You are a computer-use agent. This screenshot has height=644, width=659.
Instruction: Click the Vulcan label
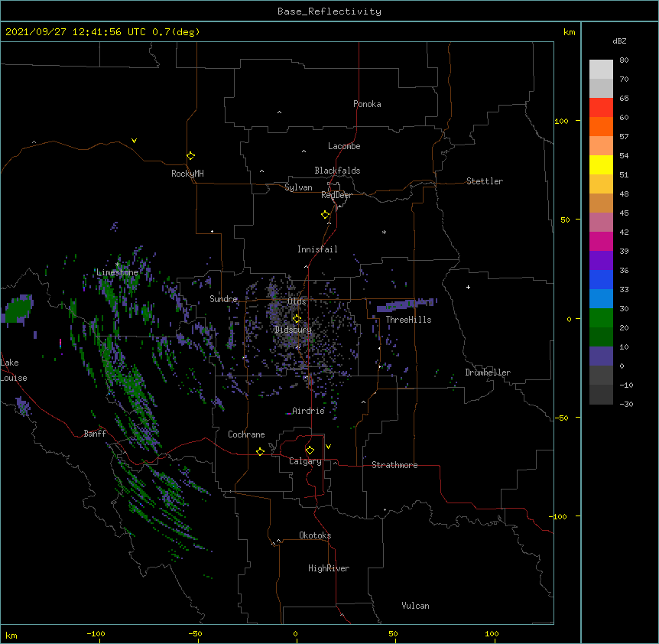click(x=415, y=606)
